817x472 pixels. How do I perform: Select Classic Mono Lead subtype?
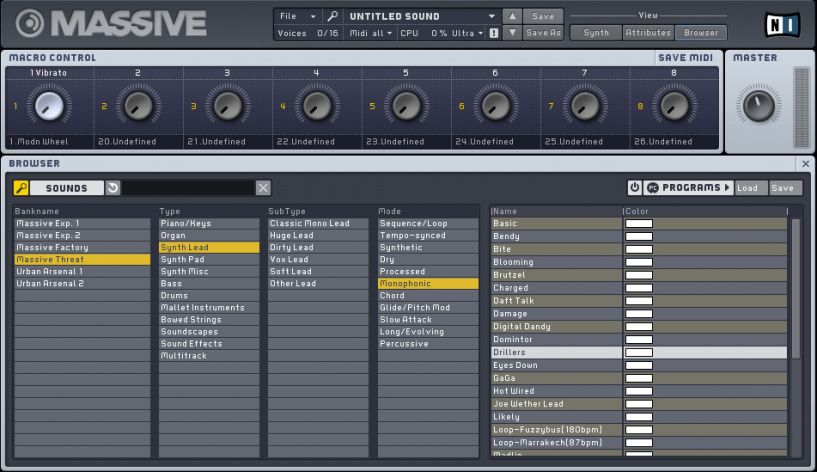318,223
